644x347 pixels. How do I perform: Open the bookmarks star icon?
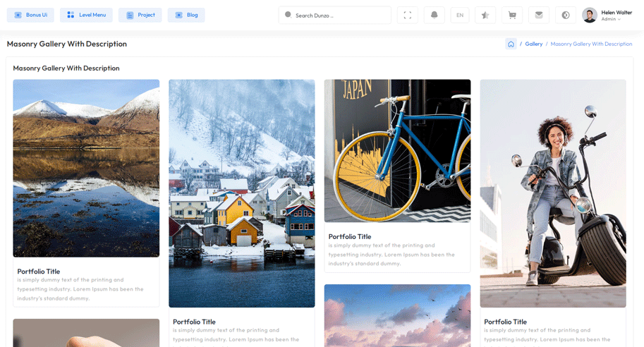point(485,15)
